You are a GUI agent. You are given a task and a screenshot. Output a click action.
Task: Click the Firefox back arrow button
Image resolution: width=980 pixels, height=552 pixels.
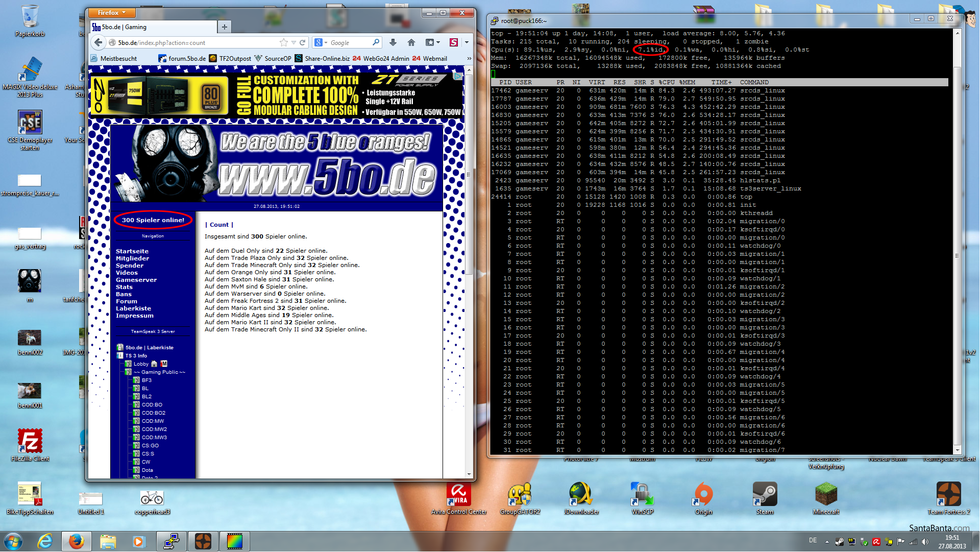(98, 43)
